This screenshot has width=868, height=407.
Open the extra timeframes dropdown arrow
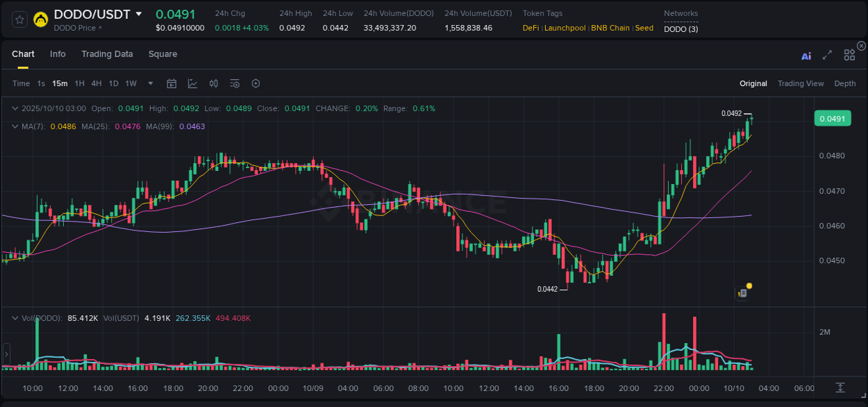[149, 83]
